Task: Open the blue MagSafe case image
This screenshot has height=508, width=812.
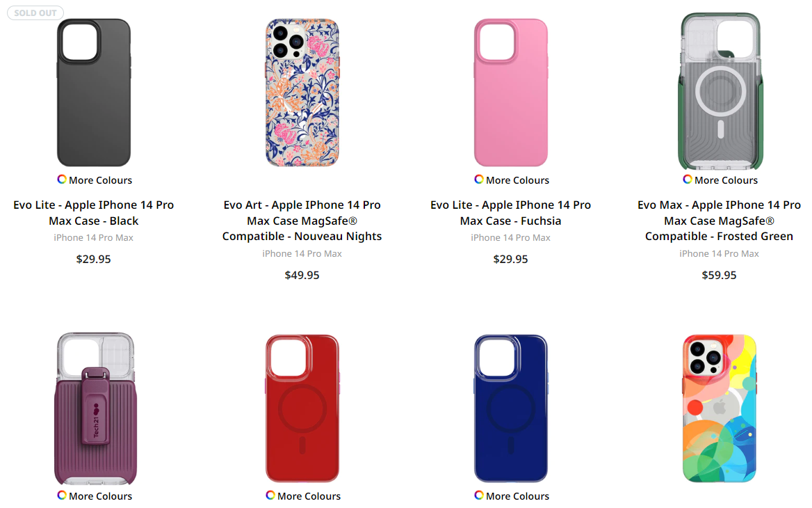Action: pyautogui.click(x=510, y=408)
